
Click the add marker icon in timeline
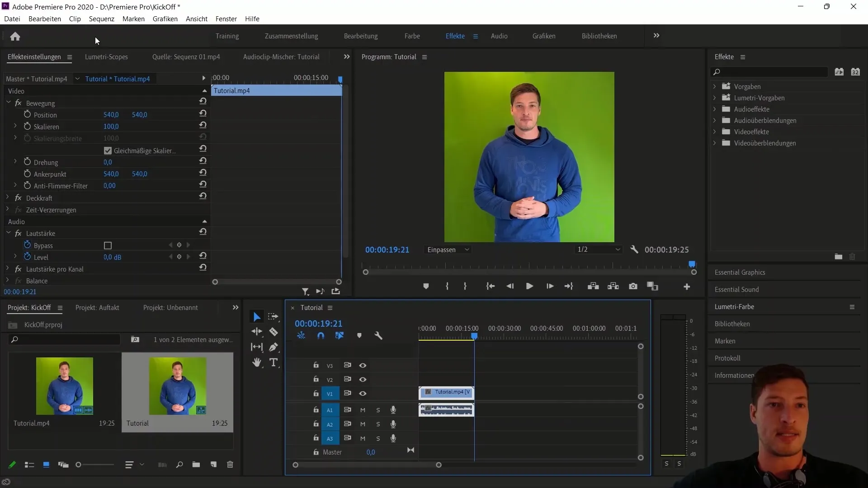(359, 336)
